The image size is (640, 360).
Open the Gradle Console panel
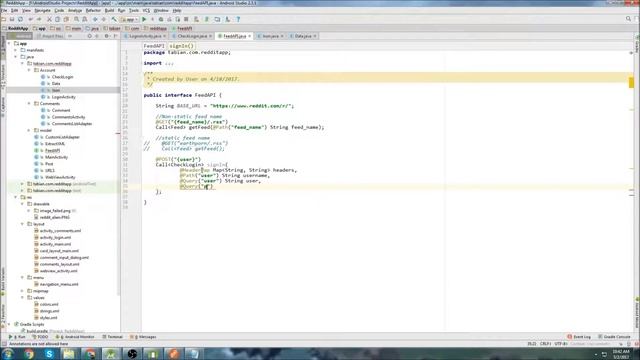click(x=614, y=337)
